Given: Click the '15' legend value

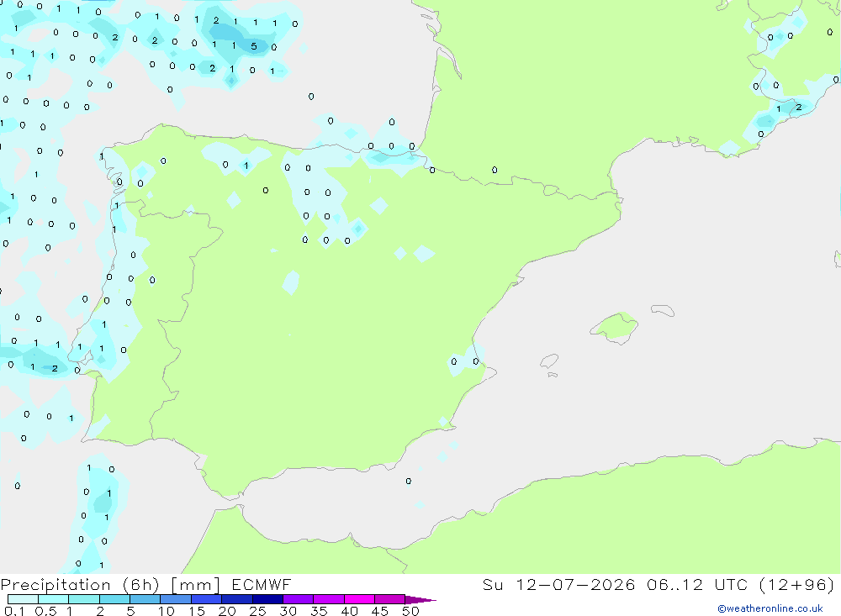Looking at the screenshot, I should [x=197, y=611].
